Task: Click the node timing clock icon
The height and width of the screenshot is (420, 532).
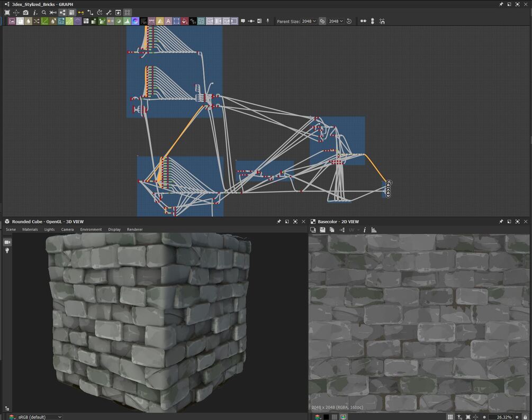Action: (100, 13)
